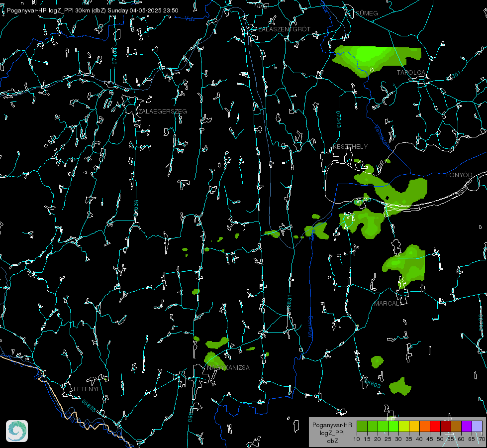
Task: Click the LETENYE city label
Action: (87, 389)
